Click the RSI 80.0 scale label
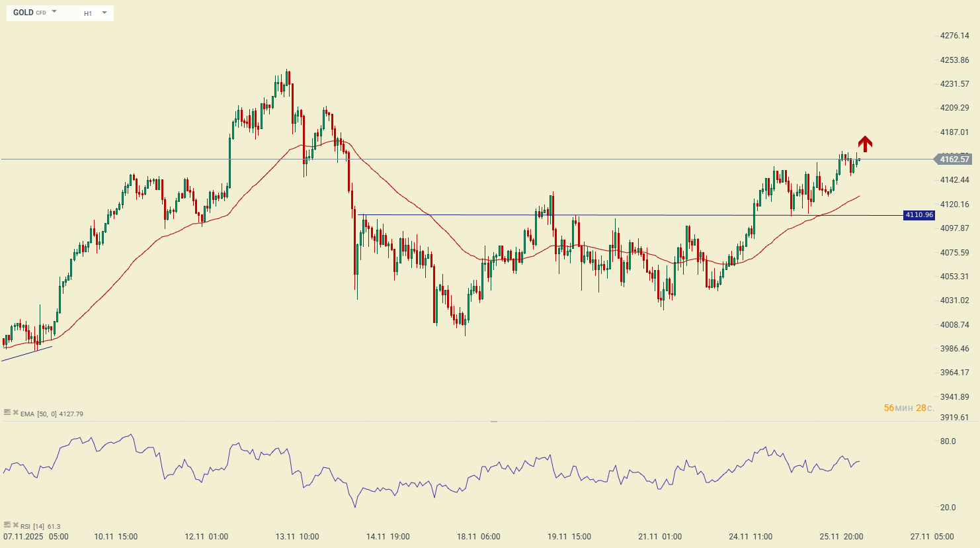 [x=948, y=441]
